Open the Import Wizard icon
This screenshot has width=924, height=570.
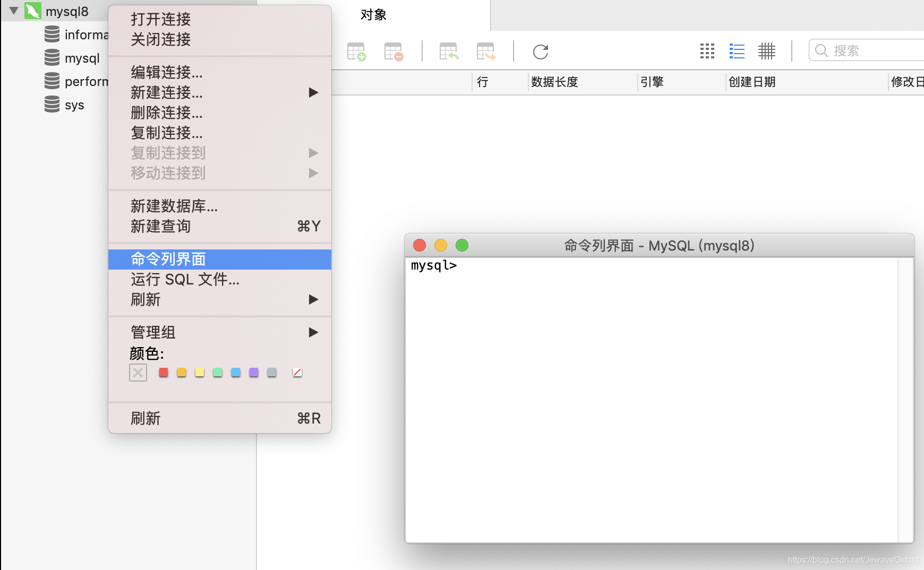[449, 51]
